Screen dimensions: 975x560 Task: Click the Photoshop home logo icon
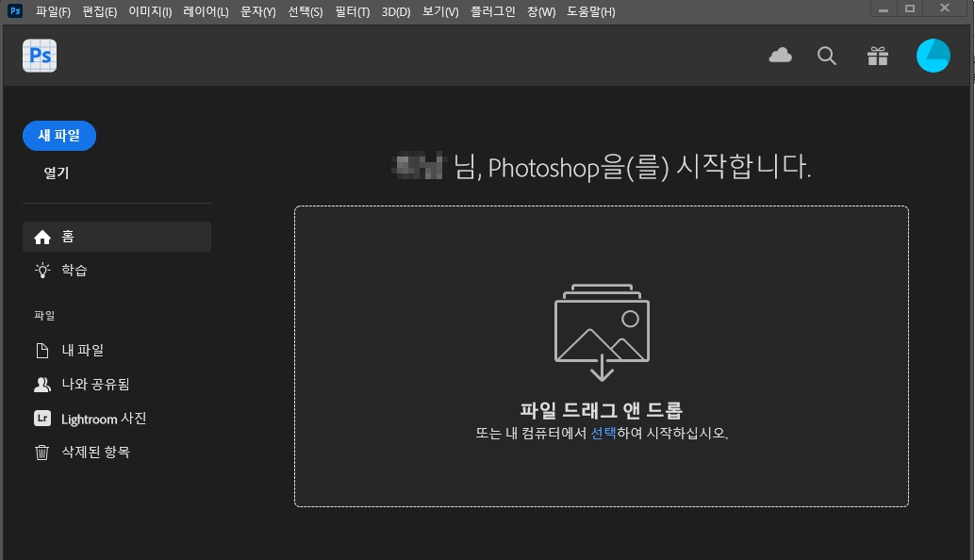[40, 56]
